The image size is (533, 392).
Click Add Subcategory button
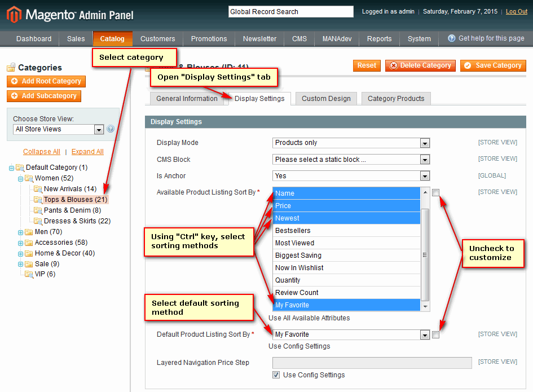point(44,96)
